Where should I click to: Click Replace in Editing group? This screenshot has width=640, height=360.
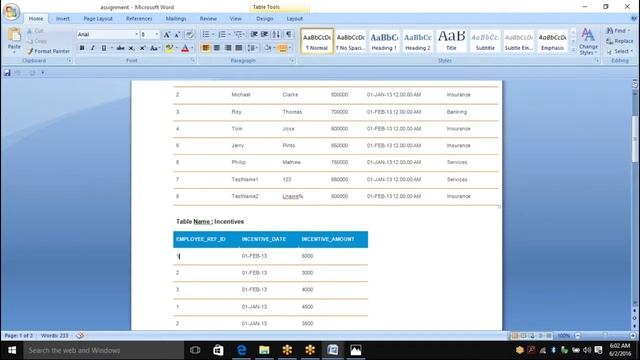pos(620,41)
